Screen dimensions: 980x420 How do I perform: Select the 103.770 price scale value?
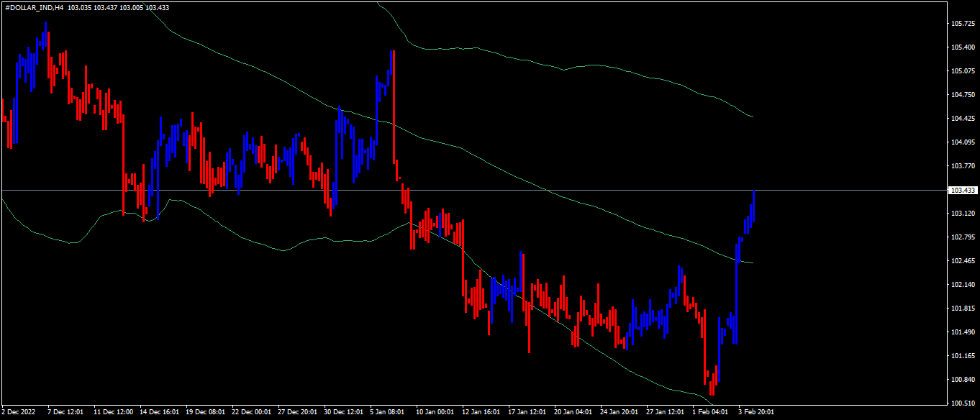[963, 166]
